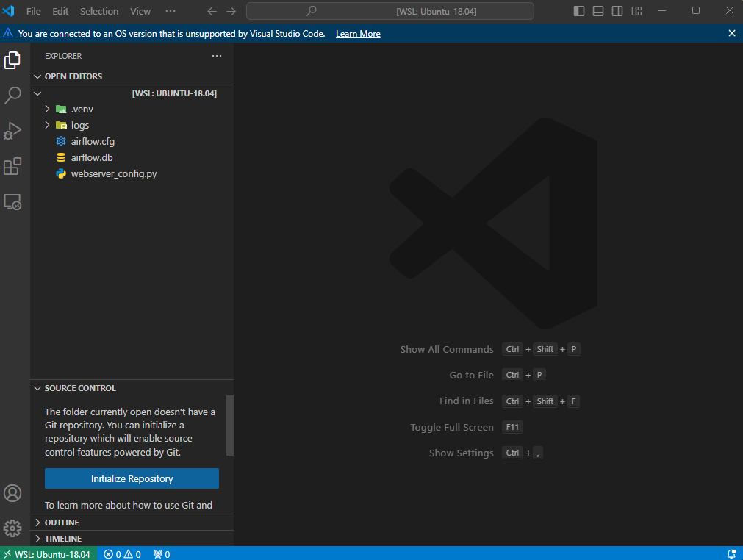Click the .venv folder icon
Image resolution: width=743 pixels, height=560 pixels.
point(61,110)
